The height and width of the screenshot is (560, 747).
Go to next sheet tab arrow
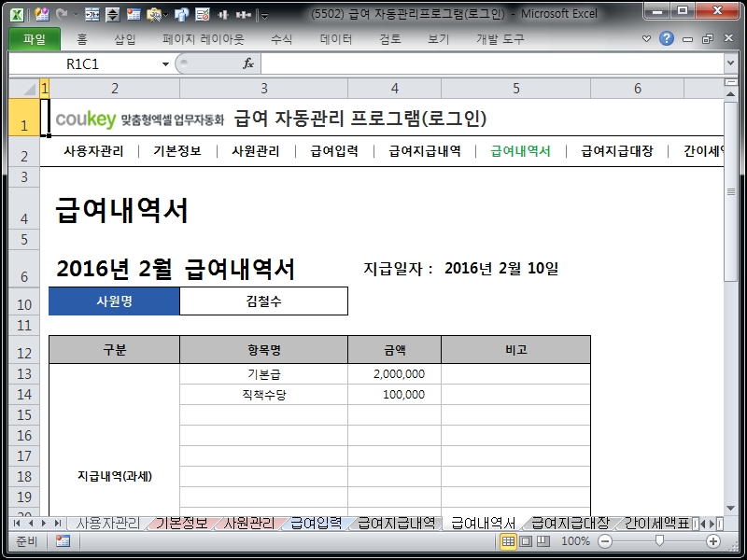pyautogui.click(x=44, y=524)
